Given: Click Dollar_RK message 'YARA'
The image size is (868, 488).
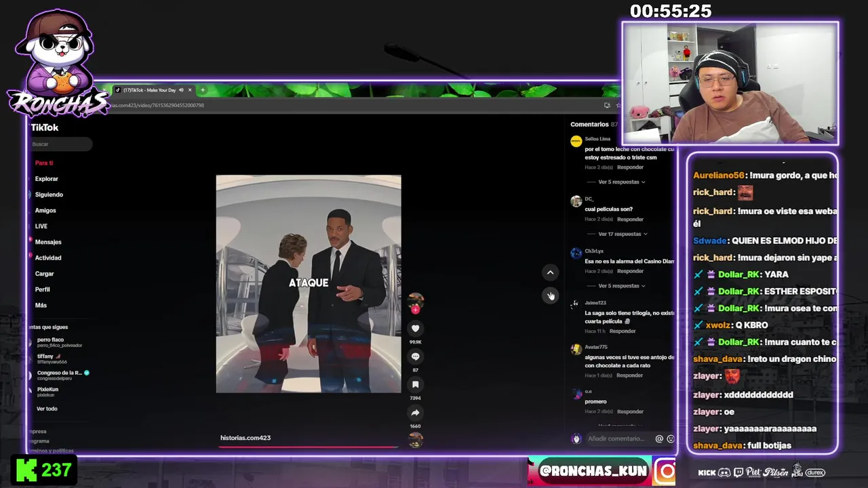Looking at the screenshot, I should (776, 274).
